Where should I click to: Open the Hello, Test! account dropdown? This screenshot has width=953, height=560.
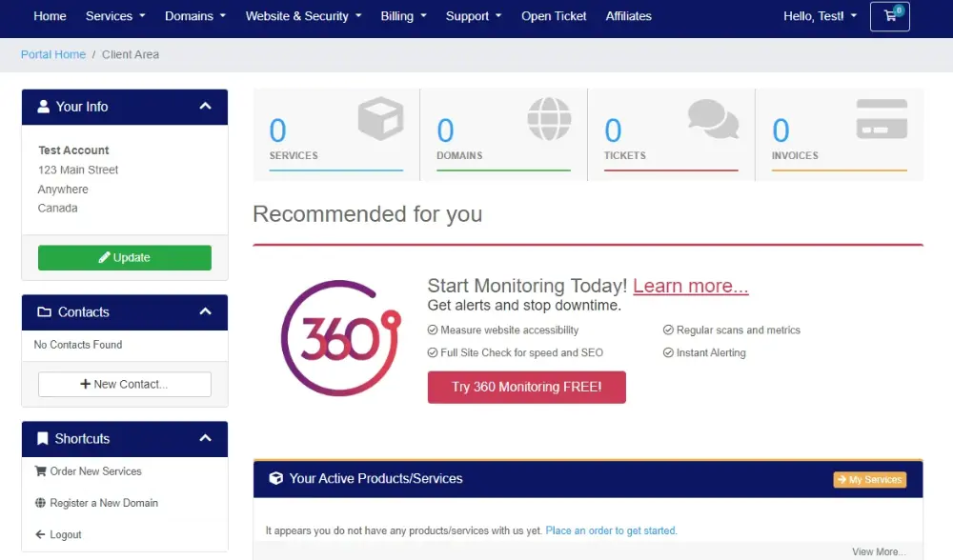(x=820, y=16)
